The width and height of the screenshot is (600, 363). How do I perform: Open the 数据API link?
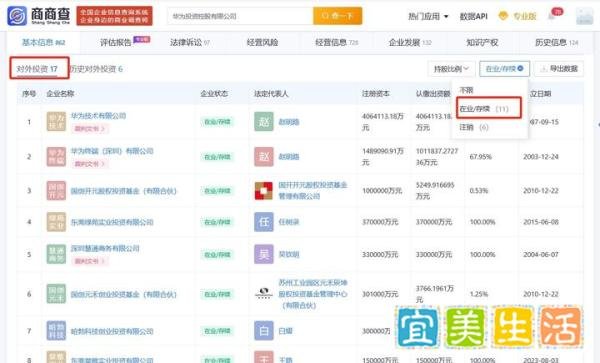(473, 16)
